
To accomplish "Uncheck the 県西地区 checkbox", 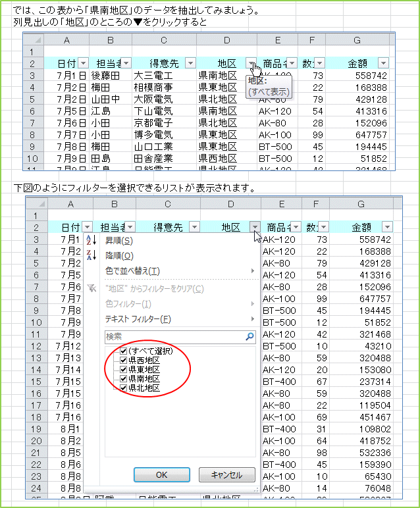I will (x=124, y=360).
